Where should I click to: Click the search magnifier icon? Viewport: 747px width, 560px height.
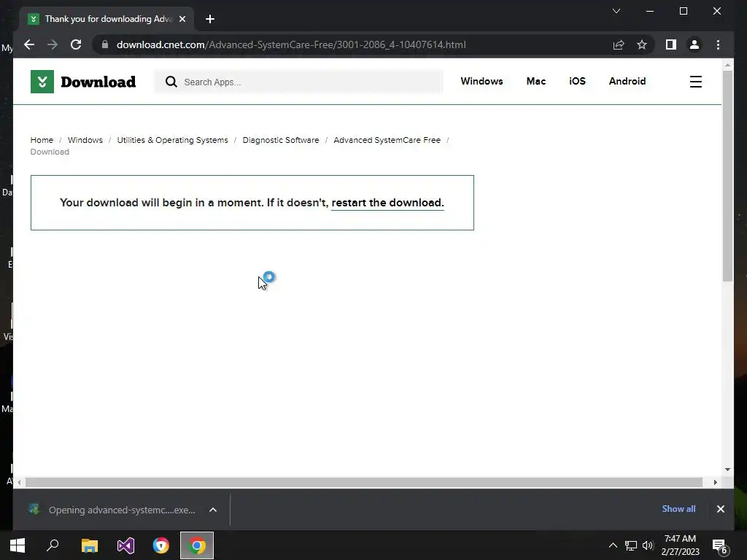[171, 82]
